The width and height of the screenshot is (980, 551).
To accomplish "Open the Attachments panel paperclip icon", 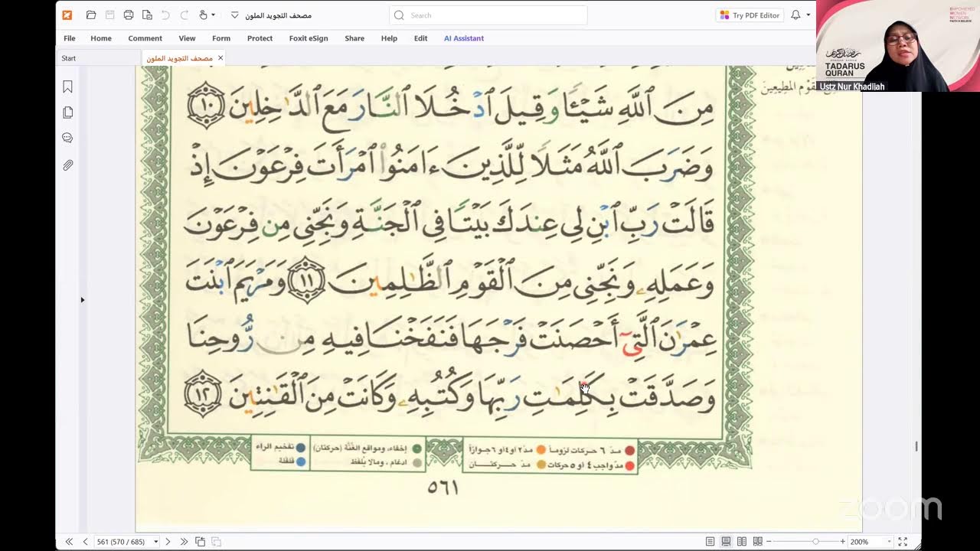I will [x=68, y=165].
